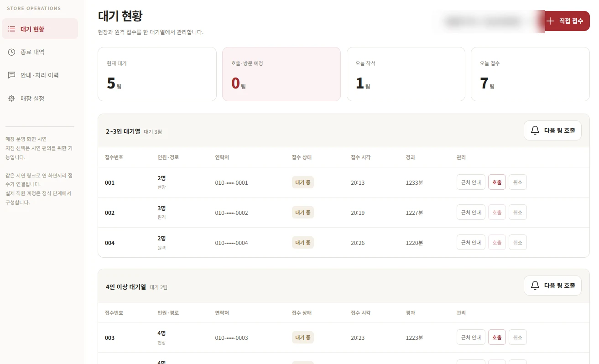
Task: Click the bell icon in 2~3인 대기열 header
Action: (x=535, y=130)
